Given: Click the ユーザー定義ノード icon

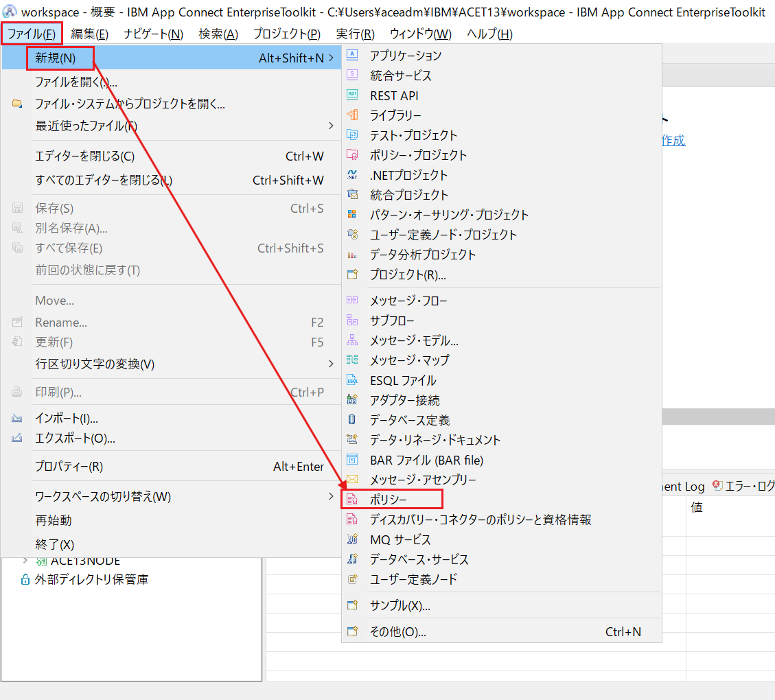Looking at the screenshot, I should pos(352,579).
